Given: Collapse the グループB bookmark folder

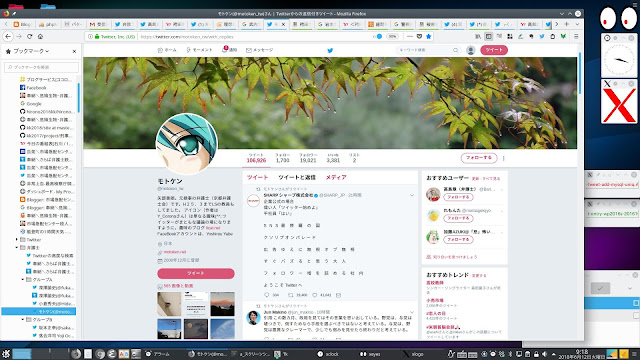Looking at the screenshot, I should pos(23,319).
